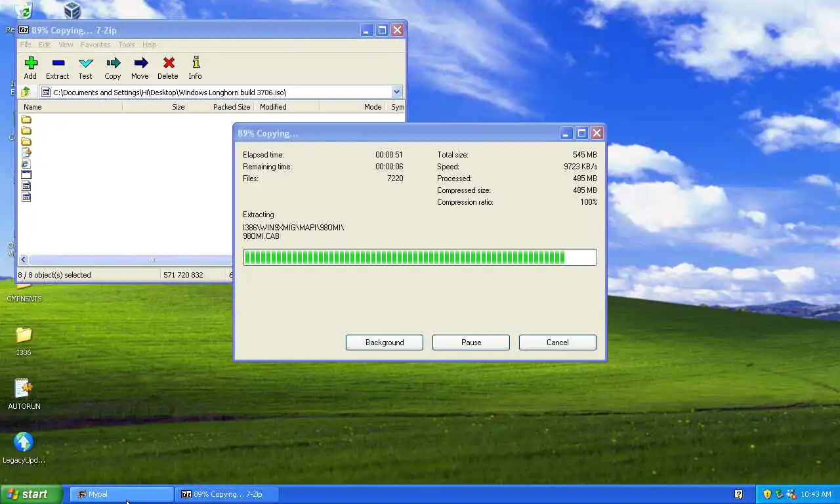Open the Help menu in 7-Zip
The height and width of the screenshot is (504, 840).
(150, 45)
